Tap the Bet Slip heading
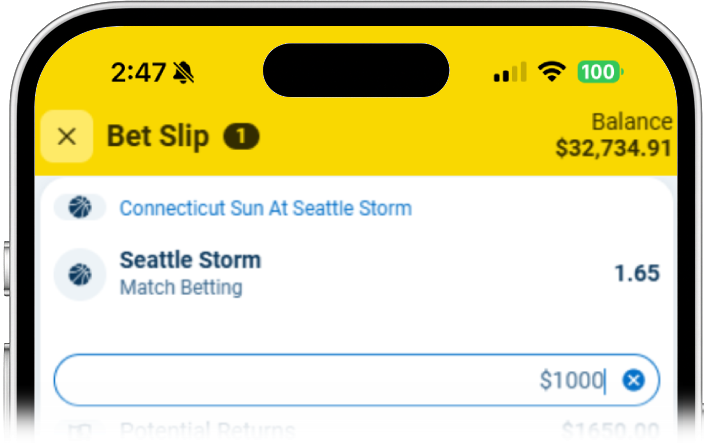 (x=158, y=136)
